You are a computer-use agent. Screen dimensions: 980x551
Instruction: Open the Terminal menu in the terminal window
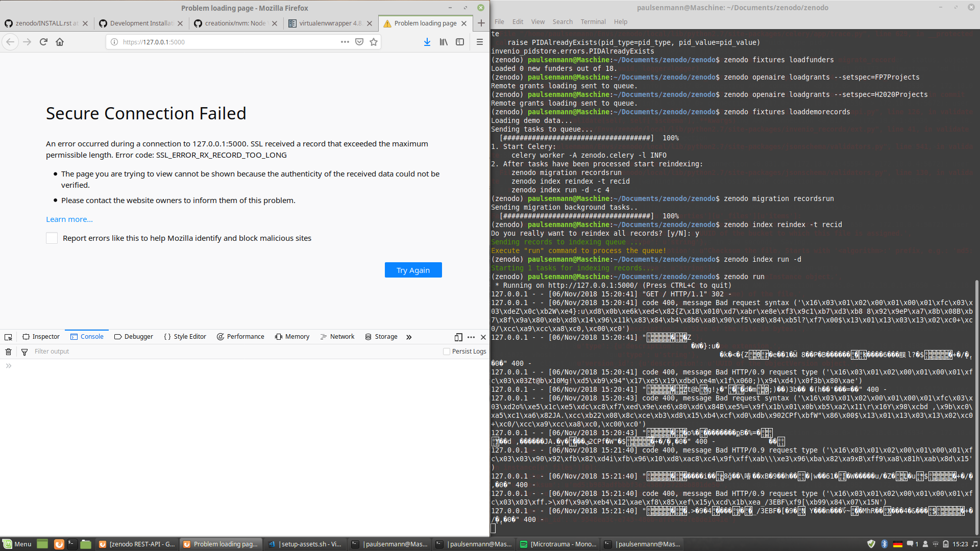click(593, 21)
